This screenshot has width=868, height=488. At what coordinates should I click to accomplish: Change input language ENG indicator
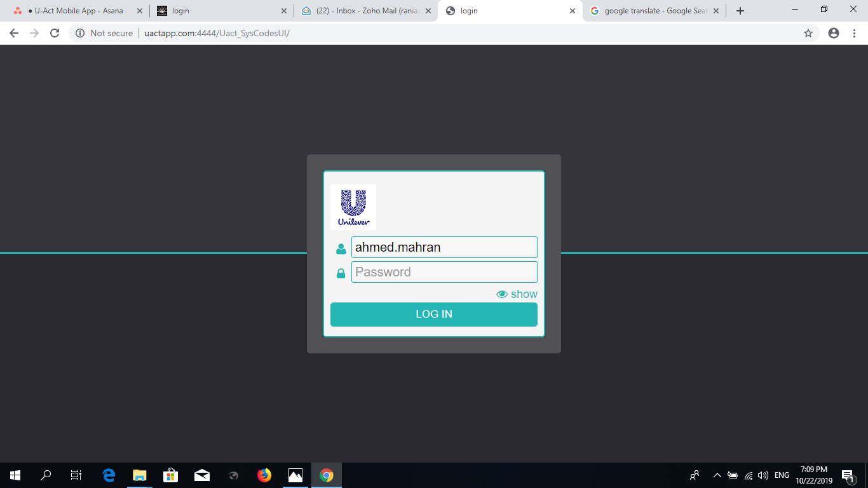pyautogui.click(x=782, y=475)
